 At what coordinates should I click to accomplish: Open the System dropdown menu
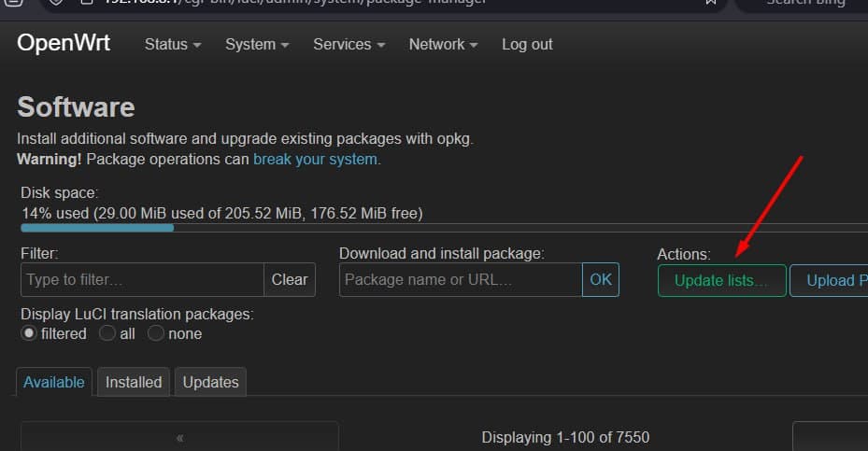click(x=257, y=44)
